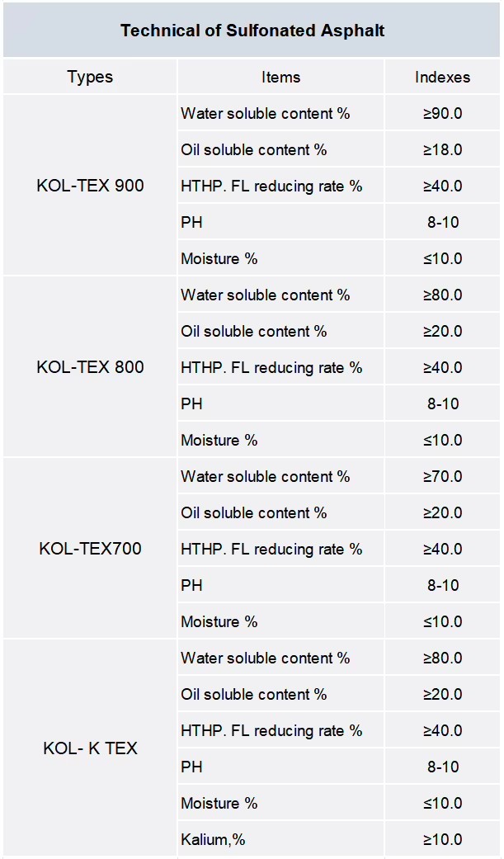Click the first 'Water soluble content %' cell
The height and width of the screenshot is (859, 504).
280,113
